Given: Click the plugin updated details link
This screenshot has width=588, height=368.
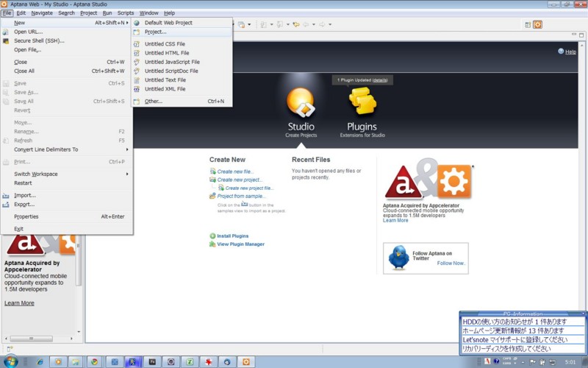Looking at the screenshot, I should (380, 80).
